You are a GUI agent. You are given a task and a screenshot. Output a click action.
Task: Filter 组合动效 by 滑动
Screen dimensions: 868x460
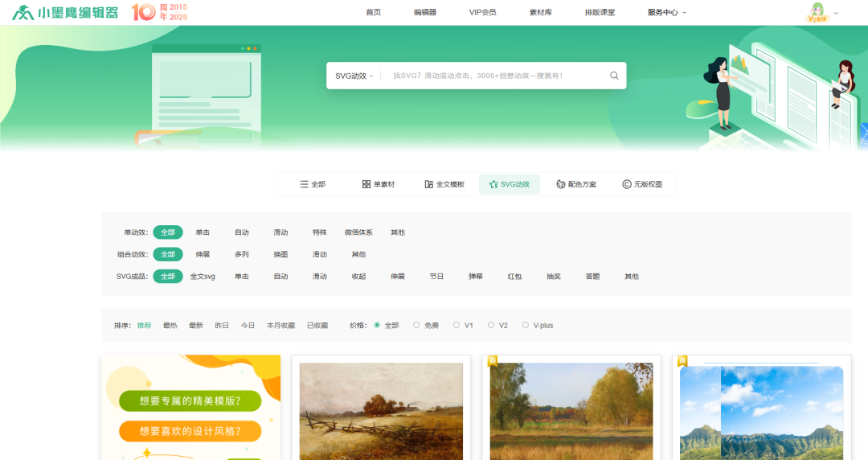pos(319,254)
